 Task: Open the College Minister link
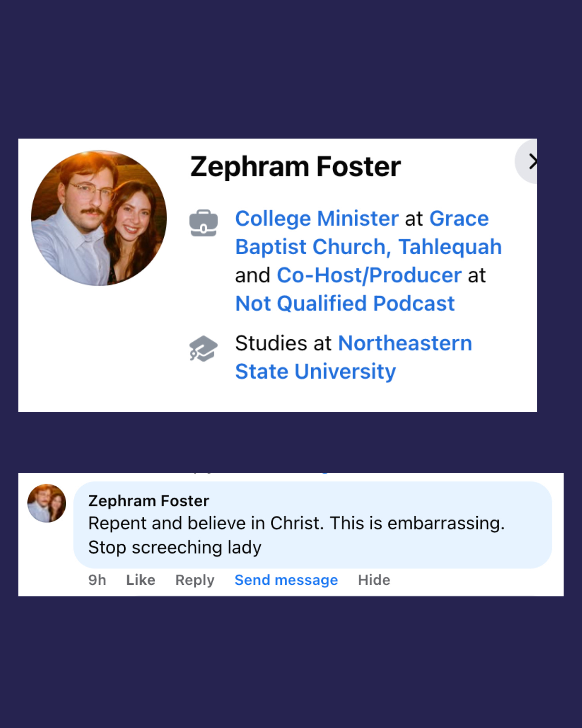coord(317,218)
